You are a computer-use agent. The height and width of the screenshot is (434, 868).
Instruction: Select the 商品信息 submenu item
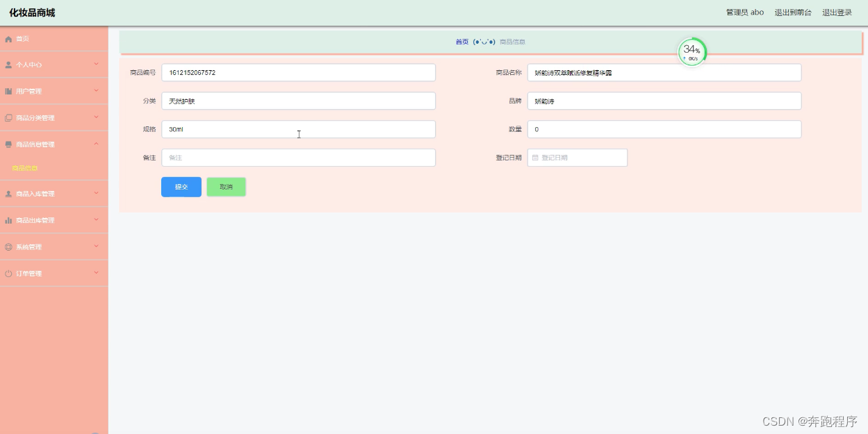(x=25, y=168)
